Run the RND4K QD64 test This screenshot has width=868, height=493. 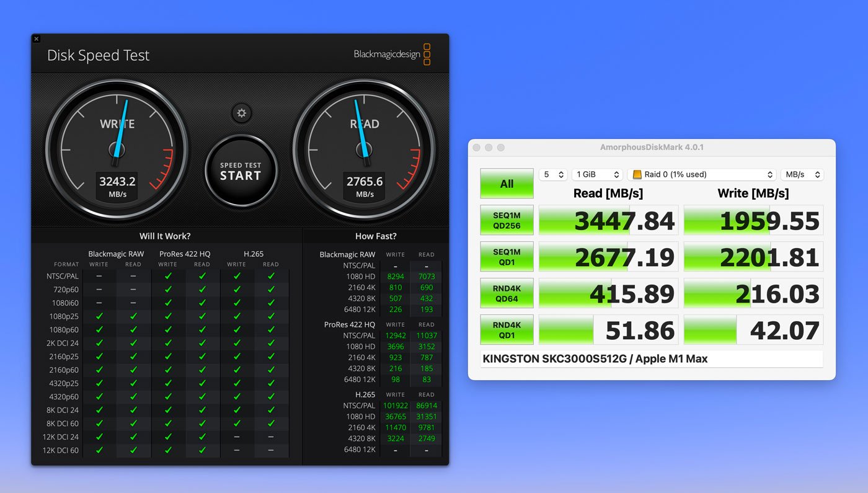point(507,293)
